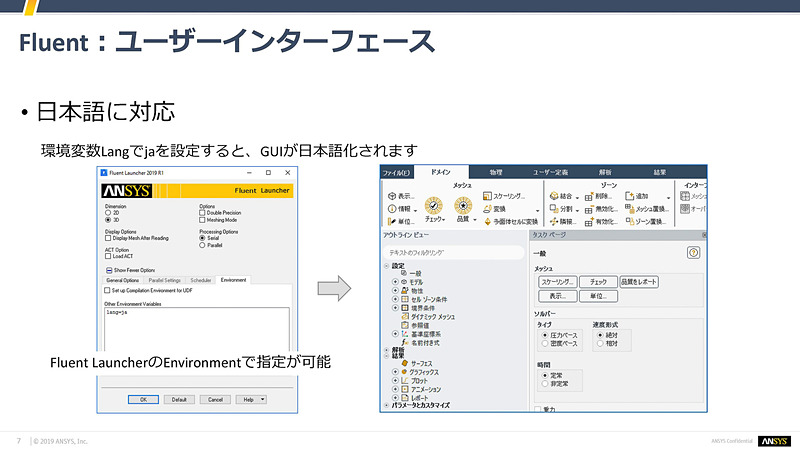Select 密度ベース solver type radio
Image resolution: width=800 pixels, height=450 pixels.
click(x=545, y=344)
